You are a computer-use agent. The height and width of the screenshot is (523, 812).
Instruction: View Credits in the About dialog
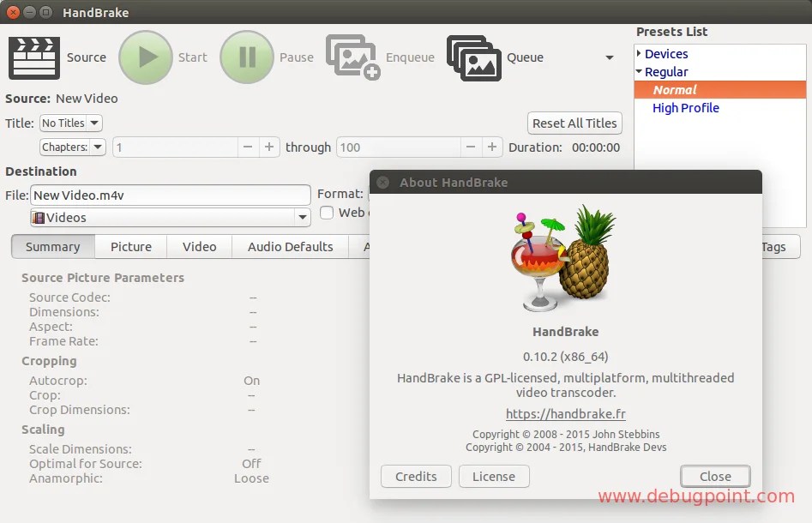tap(416, 476)
